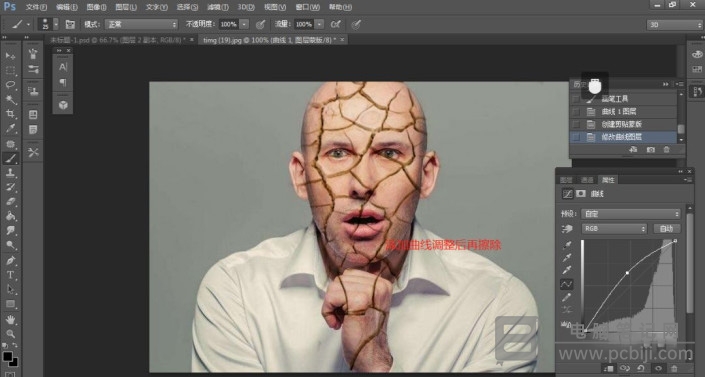Open the RGB channel dropdown

point(614,229)
